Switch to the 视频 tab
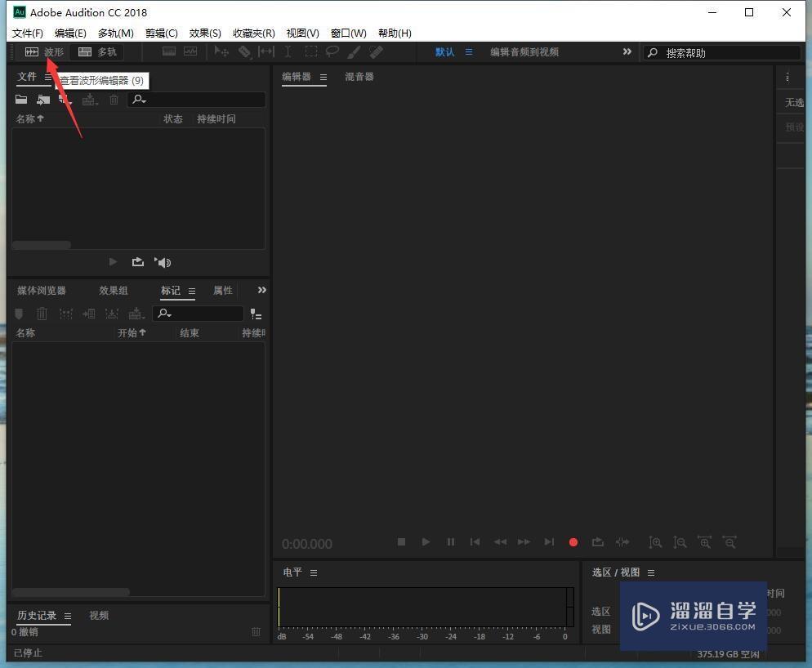Viewport: 812px width, 668px height. tap(99, 615)
